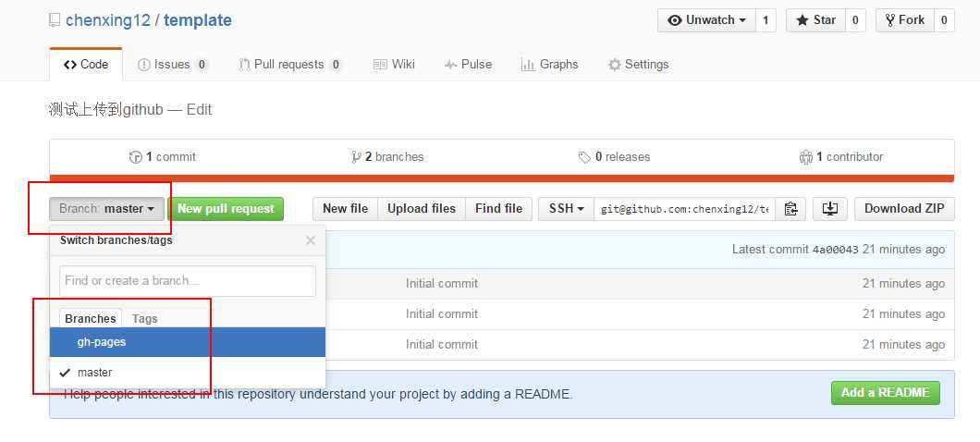Open first Initial commit message

coord(442,283)
